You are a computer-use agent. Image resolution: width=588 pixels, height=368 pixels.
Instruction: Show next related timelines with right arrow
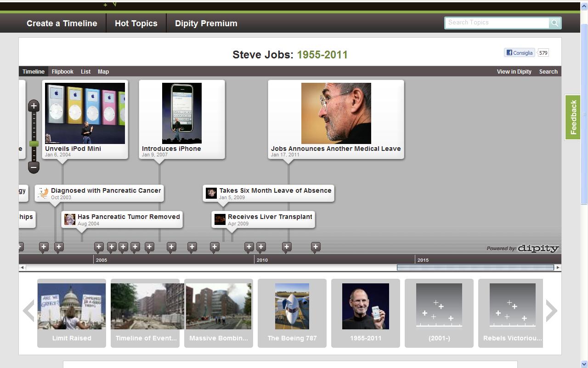click(x=552, y=311)
